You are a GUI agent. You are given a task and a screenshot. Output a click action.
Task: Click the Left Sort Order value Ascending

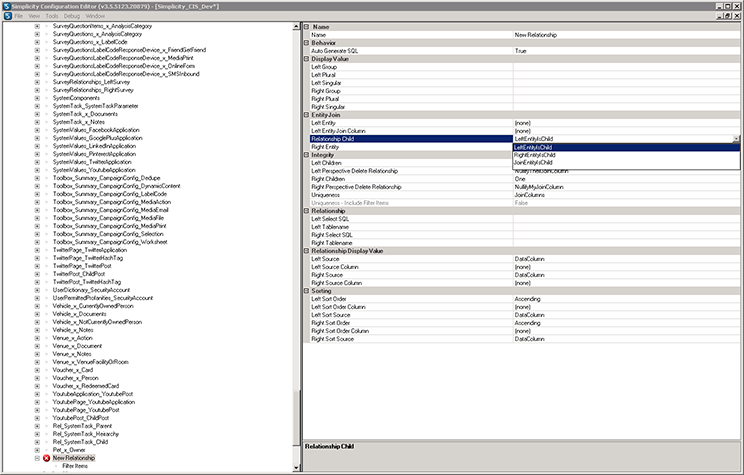pyautogui.click(x=527, y=299)
